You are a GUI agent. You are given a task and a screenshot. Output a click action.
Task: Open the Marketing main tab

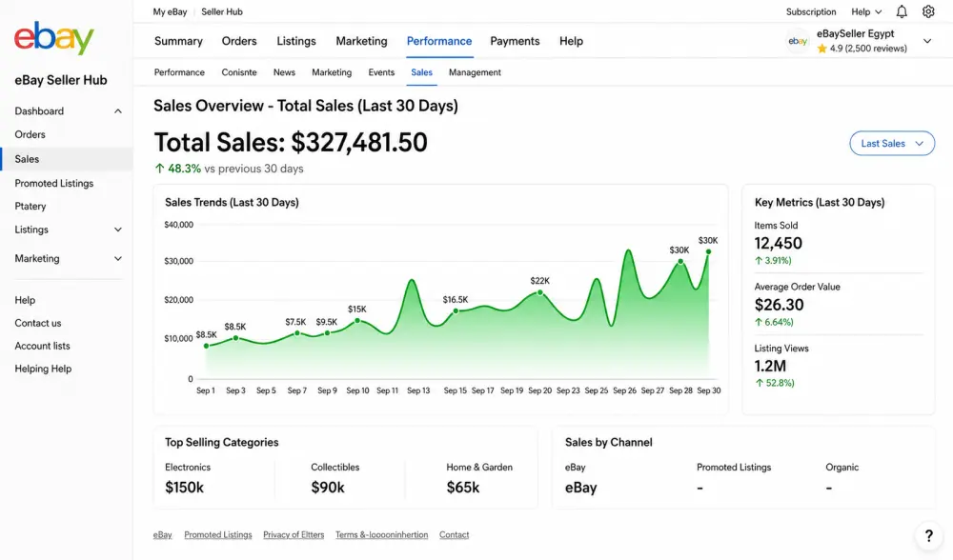pyautogui.click(x=361, y=41)
